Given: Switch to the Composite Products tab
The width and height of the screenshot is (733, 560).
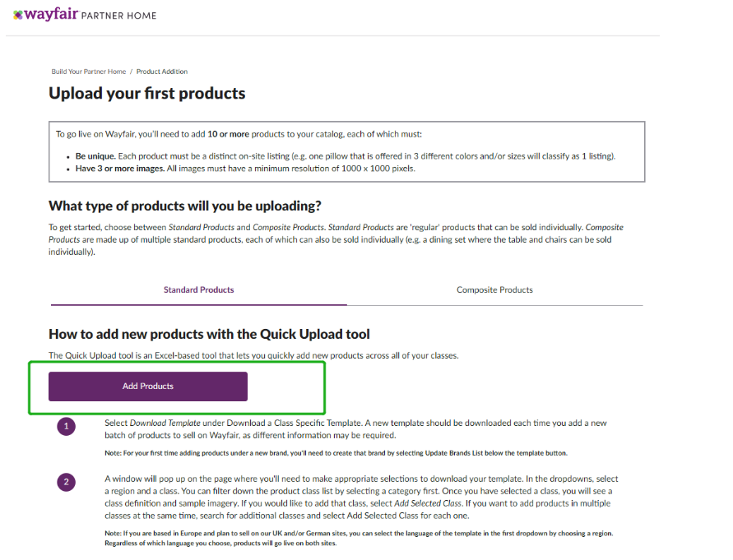Looking at the screenshot, I should pyautogui.click(x=494, y=289).
